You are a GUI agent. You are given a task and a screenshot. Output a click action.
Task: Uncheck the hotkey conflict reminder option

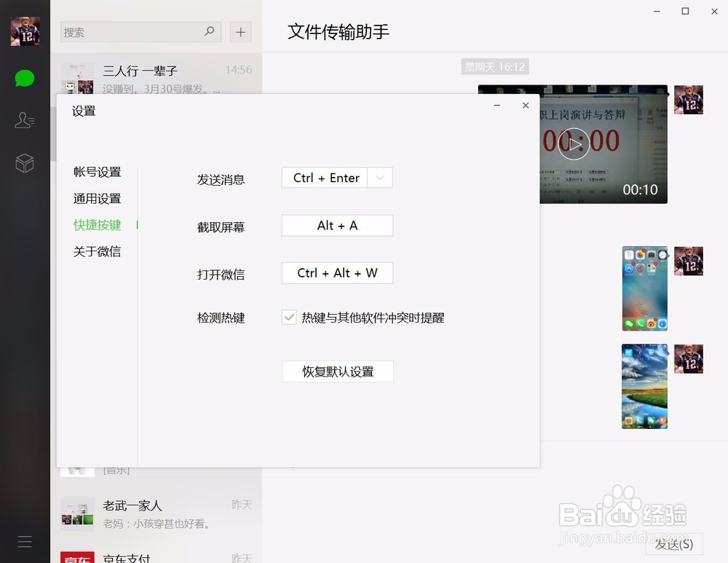pyautogui.click(x=289, y=318)
